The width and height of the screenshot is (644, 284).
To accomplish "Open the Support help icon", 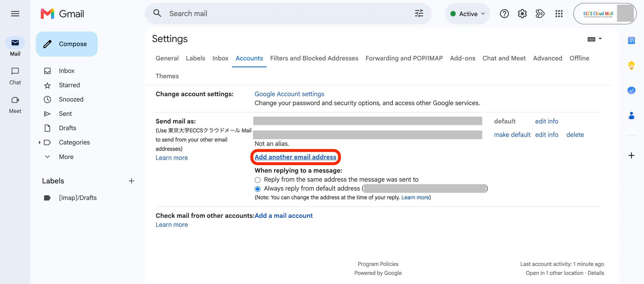I will (x=504, y=14).
